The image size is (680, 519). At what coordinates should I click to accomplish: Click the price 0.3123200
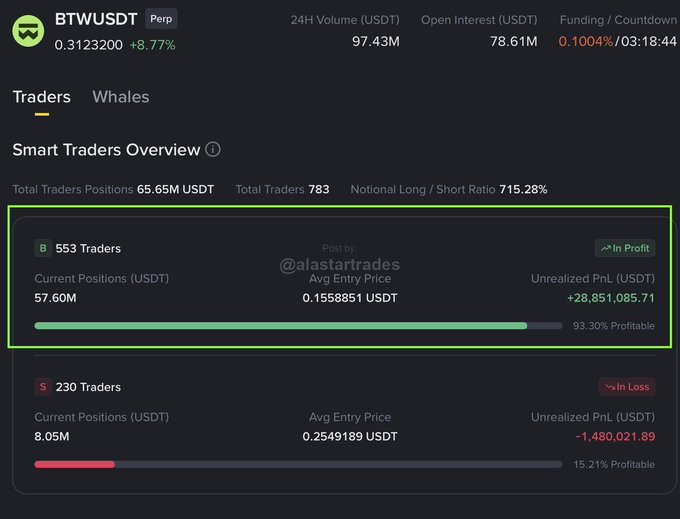click(x=88, y=45)
